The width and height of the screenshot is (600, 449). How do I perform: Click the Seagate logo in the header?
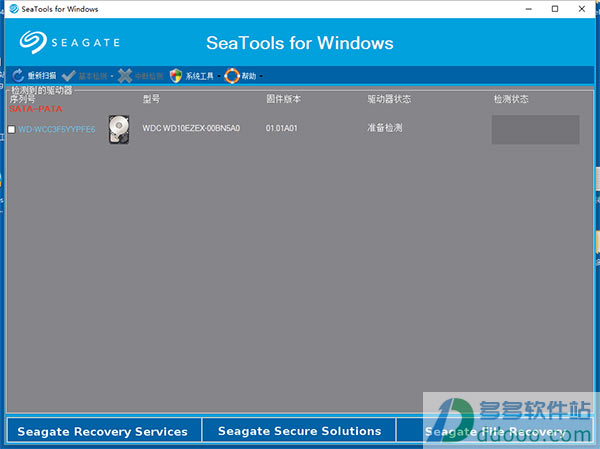[x=70, y=42]
